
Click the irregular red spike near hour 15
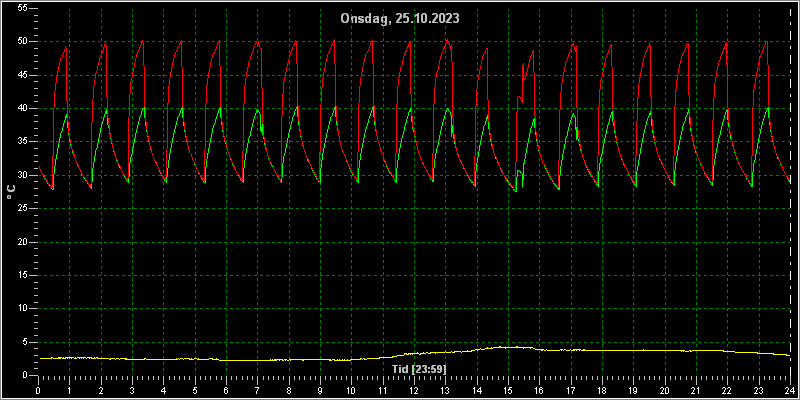pyautogui.click(x=523, y=71)
